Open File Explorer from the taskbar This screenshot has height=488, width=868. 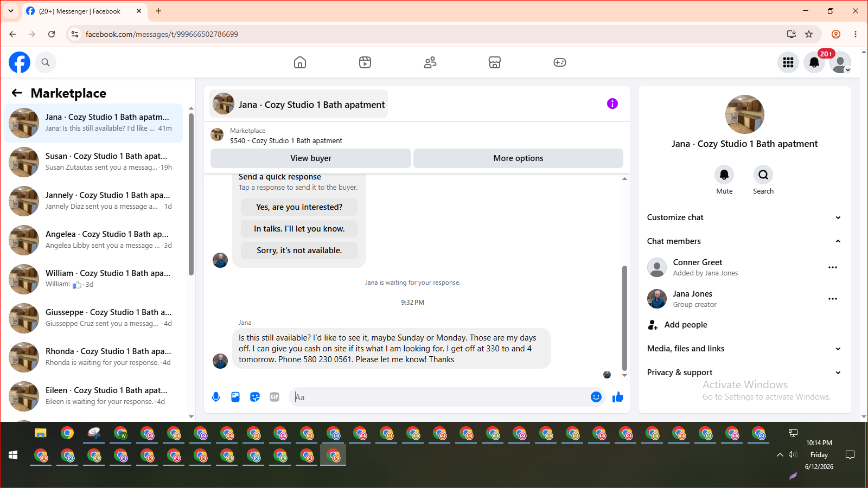(x=41, y=433)
